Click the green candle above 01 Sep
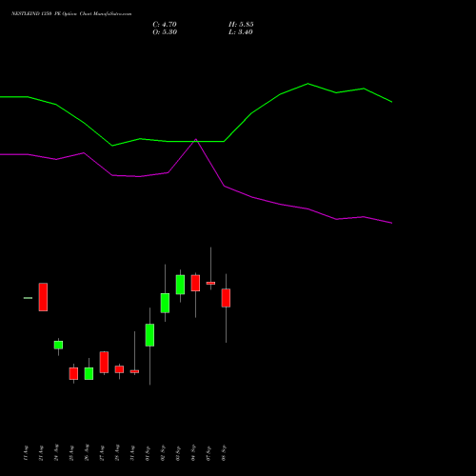 149,335
